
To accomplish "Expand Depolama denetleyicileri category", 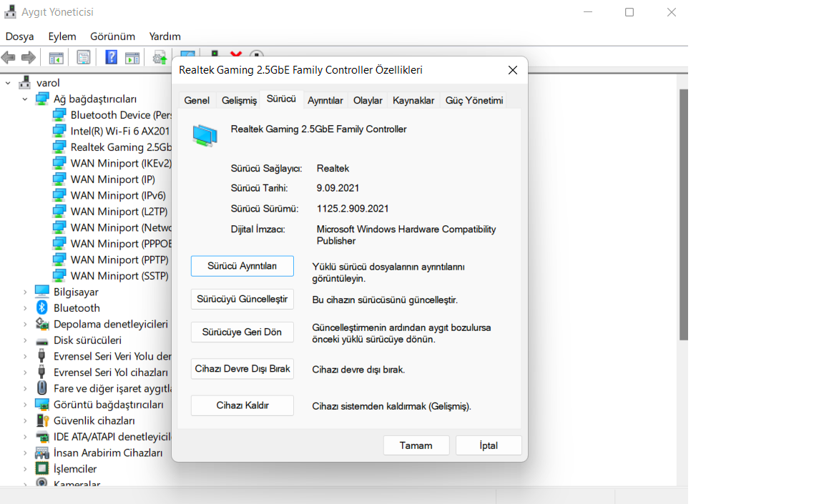I will tap(25, 325).
